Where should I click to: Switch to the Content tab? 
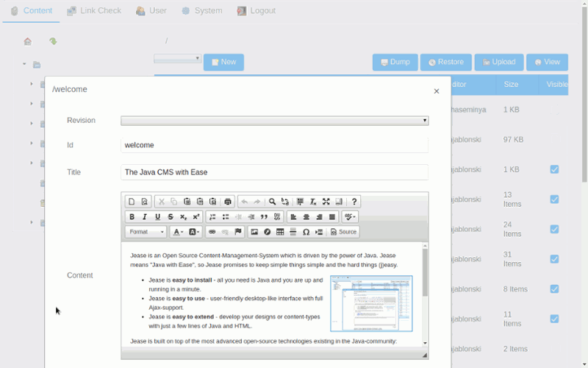coord(32,11)
